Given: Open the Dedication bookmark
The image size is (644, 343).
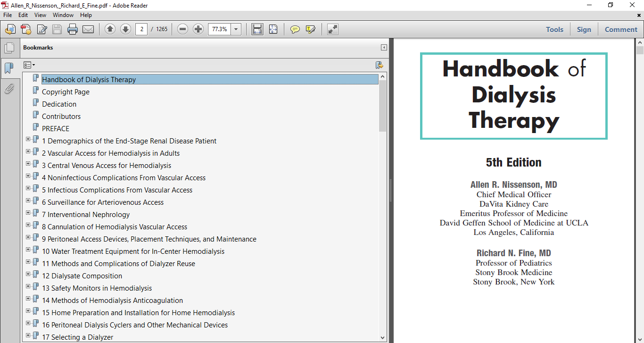Looking at the screenshot, I should click(59, 104).
